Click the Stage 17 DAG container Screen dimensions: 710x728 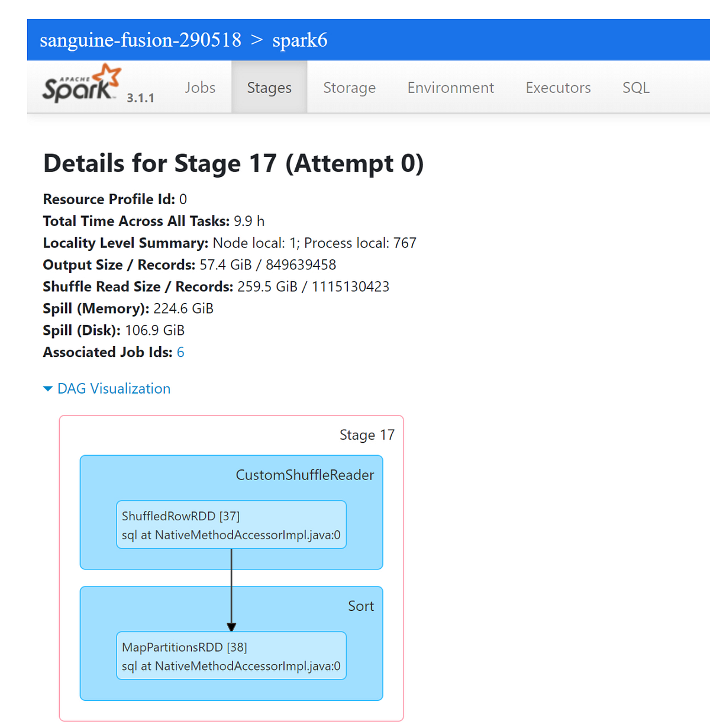click(367, 434)
